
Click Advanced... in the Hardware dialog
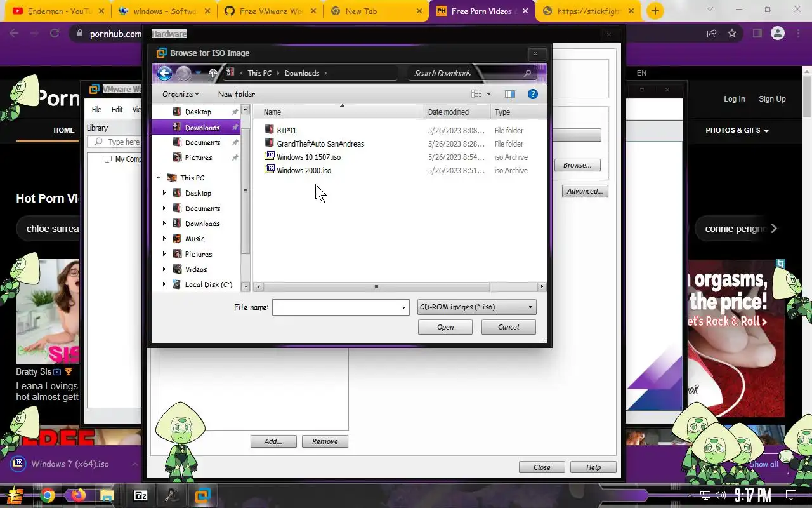[585, 191]
